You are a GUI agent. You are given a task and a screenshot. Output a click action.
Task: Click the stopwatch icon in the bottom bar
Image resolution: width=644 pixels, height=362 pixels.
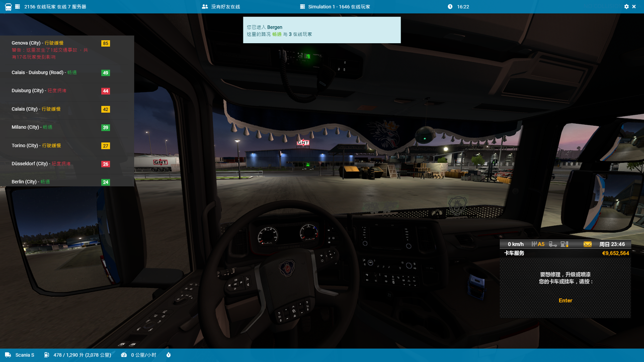click(169, 355)
